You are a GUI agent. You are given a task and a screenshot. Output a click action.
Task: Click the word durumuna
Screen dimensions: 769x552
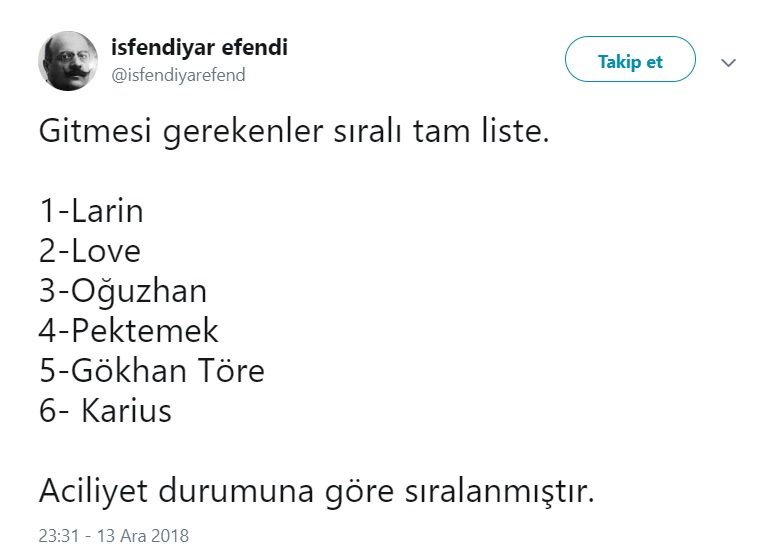coord(236,490)
